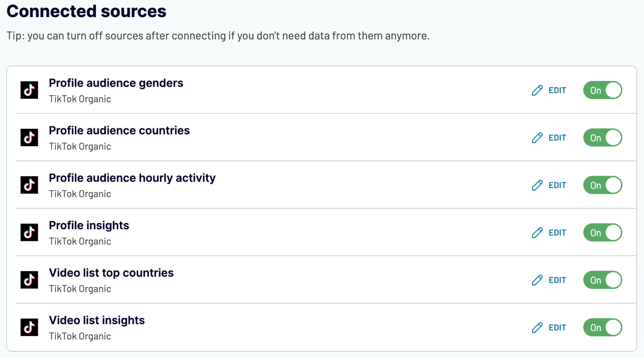Turn off Video list top countries
The height and width of the screenshot is (358, 644).
click(602, 280)
